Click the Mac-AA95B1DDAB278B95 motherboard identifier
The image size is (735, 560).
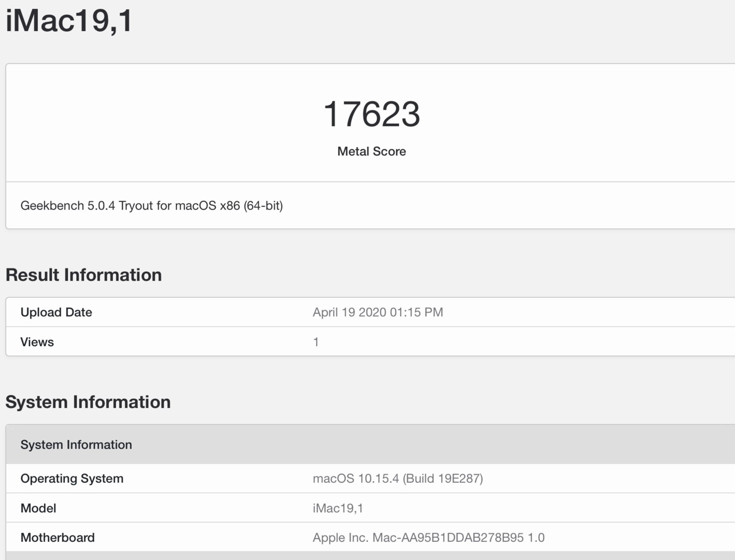coord(448,538)
